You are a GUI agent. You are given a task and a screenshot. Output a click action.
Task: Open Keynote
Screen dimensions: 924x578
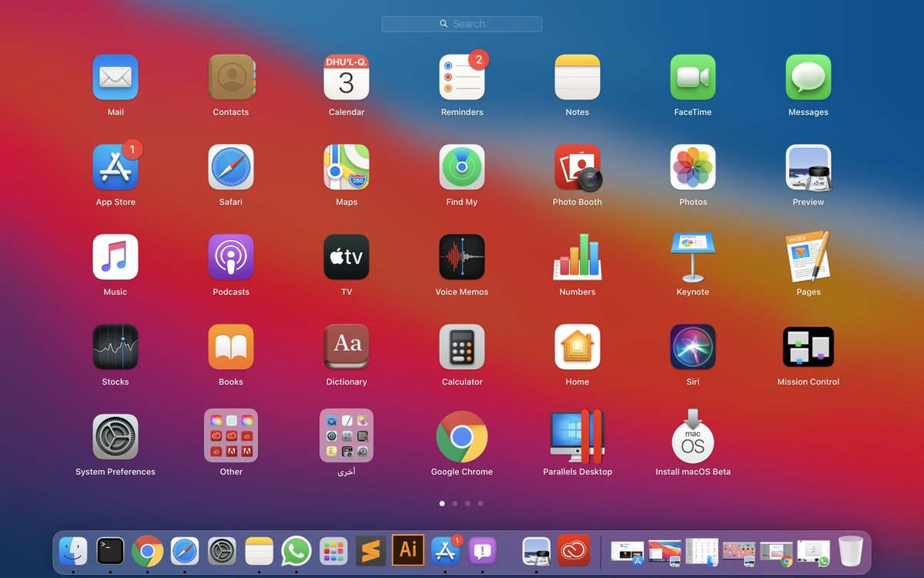[x=693, y=257]
